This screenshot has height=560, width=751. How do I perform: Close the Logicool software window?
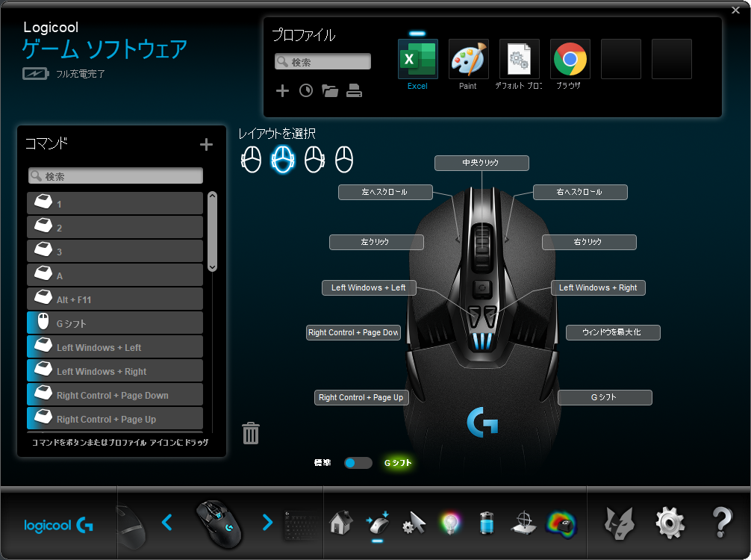click(x=735, y=10)
